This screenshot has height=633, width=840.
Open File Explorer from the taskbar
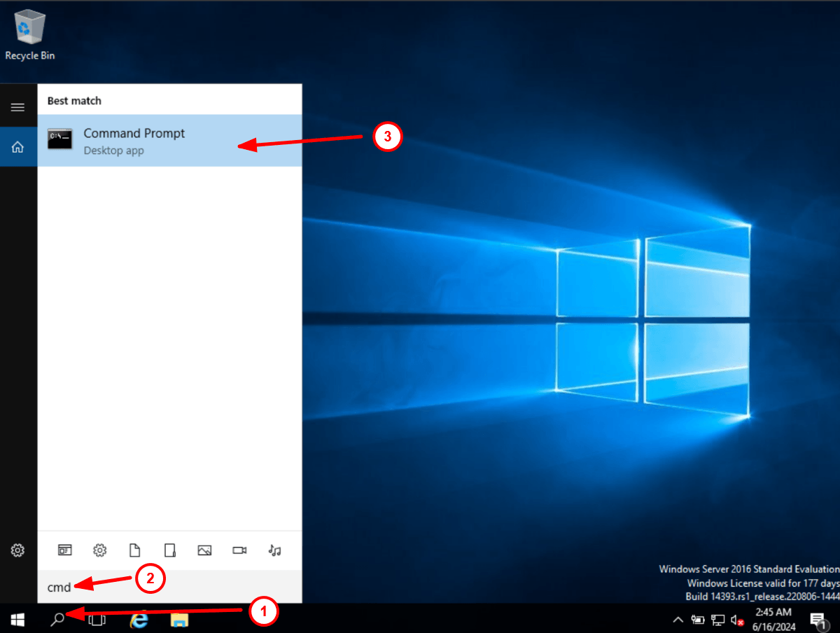pyautogui.click(x=179, y=620)
